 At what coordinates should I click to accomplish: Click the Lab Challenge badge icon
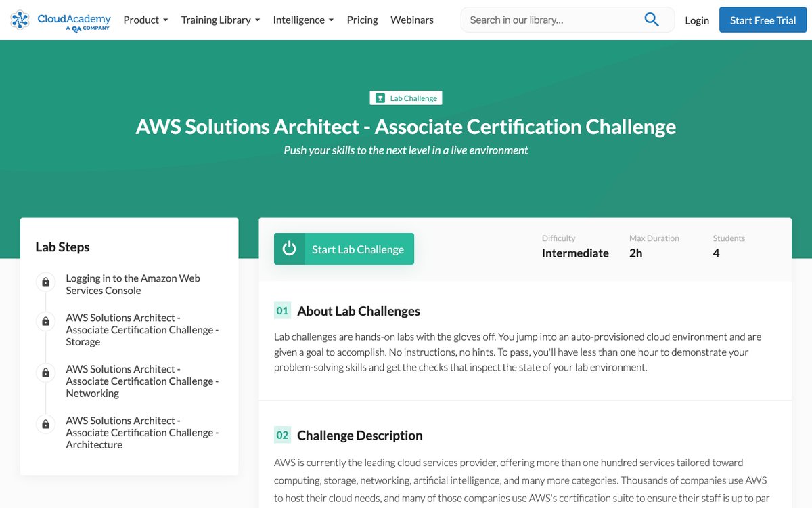pos(380,98)
